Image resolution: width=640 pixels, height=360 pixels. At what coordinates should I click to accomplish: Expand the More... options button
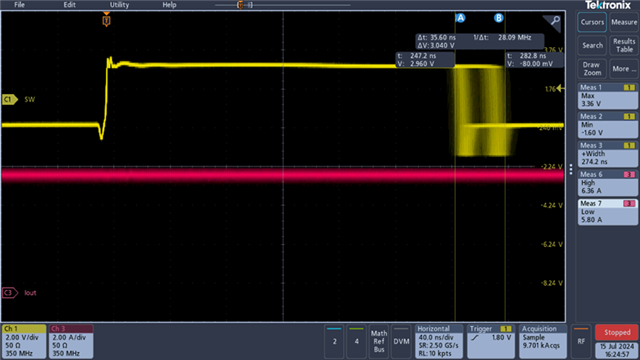click(x=624, y=69)
